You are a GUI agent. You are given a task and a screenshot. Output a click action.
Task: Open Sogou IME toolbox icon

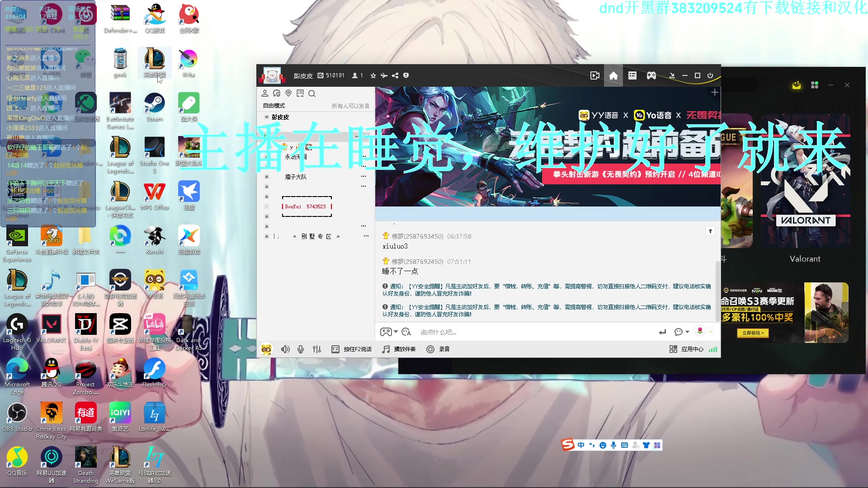tap(657, 445)
